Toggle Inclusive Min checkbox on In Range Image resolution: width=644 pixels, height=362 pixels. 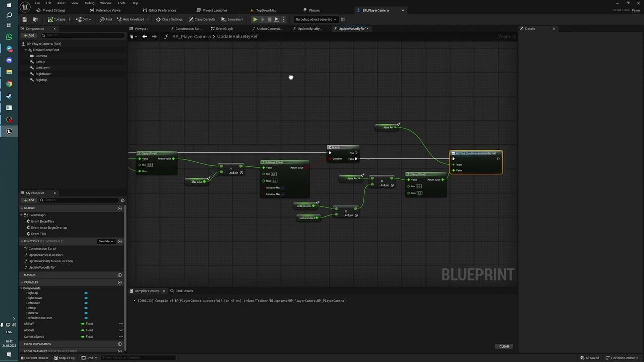(283, 188)
